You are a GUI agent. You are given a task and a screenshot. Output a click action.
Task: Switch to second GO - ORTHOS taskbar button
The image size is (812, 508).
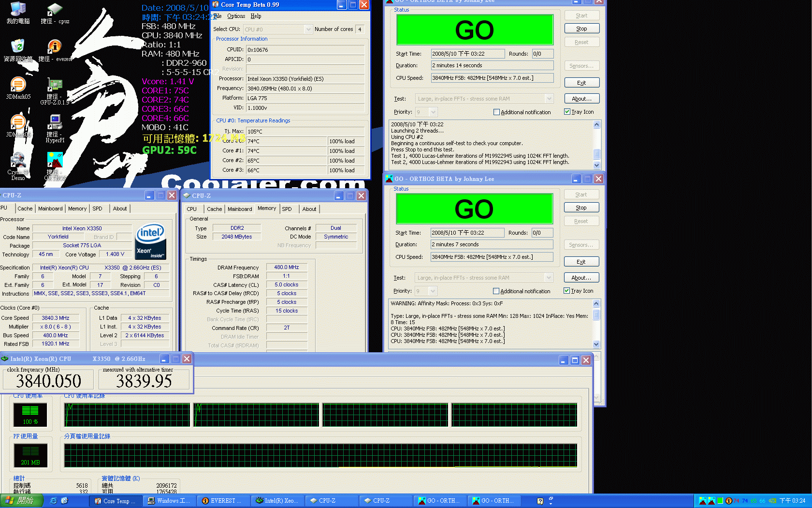(495, 501)
